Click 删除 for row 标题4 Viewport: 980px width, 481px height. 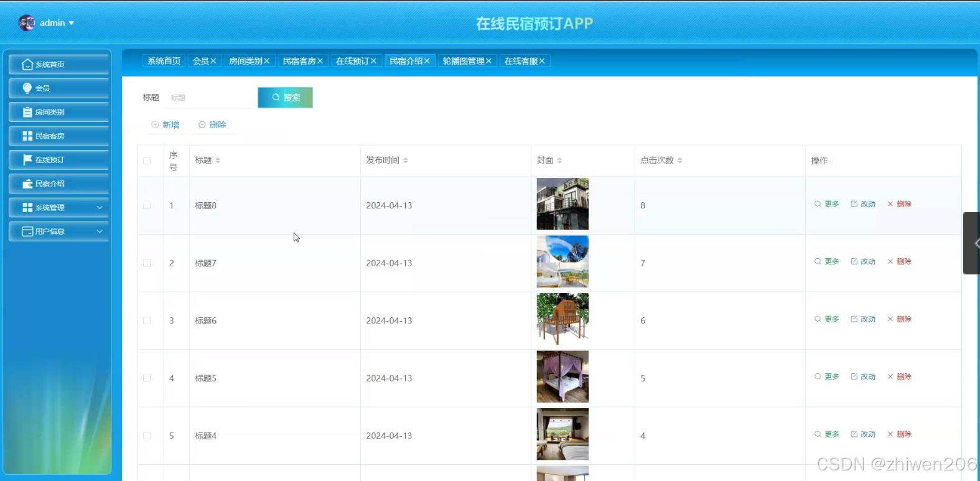(899, 434)
